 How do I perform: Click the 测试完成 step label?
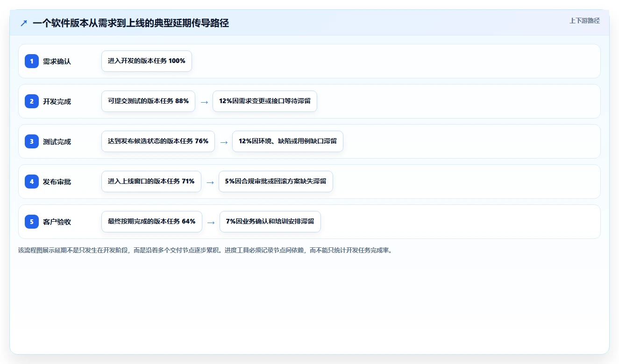pos(57,141)
